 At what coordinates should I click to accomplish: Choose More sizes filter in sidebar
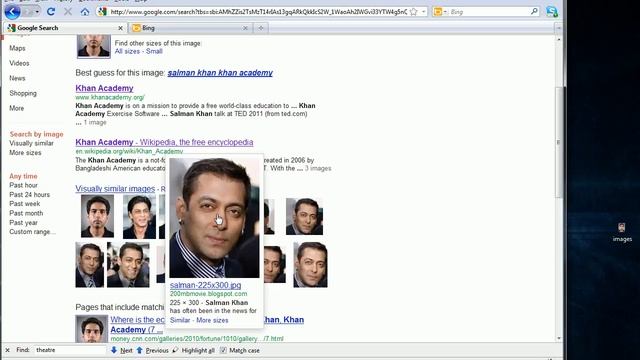pyautogui.click(x=25, y=153)
